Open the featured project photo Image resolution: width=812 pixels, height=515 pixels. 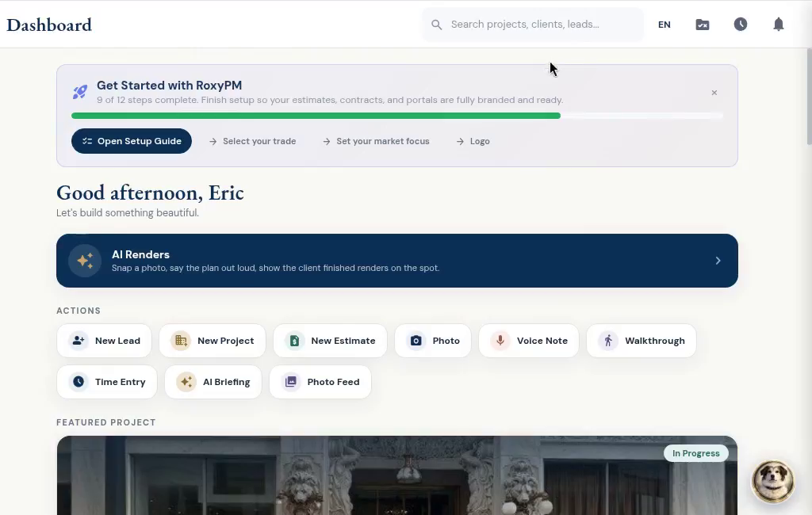pyautogui.click(x=397, y=475)
